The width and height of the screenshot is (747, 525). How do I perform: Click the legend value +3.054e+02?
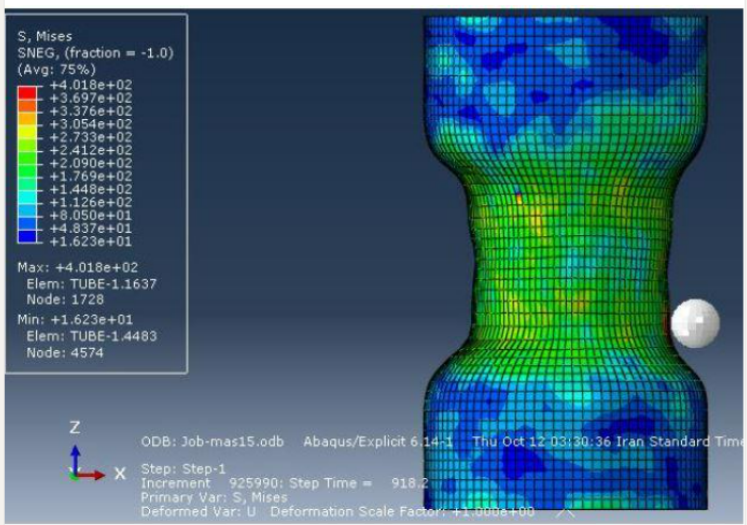pyautogui.click(x=91, y=124)
